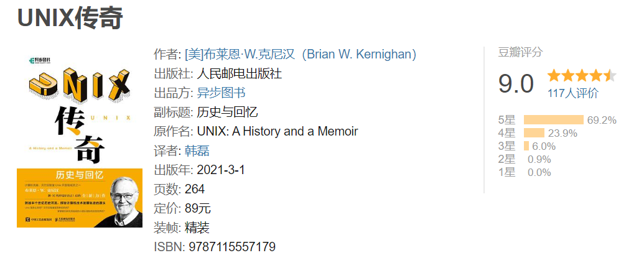Click the 2星 rating row
This screenshot has width=644, height=263.
[x=525, y=159]
